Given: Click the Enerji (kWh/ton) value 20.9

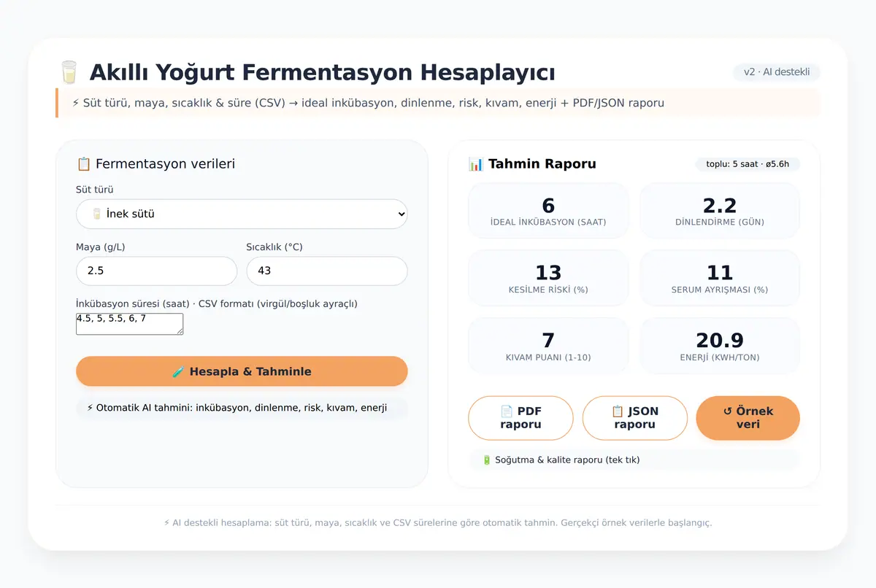Looking at the screenshot, I should click(720, 341).
